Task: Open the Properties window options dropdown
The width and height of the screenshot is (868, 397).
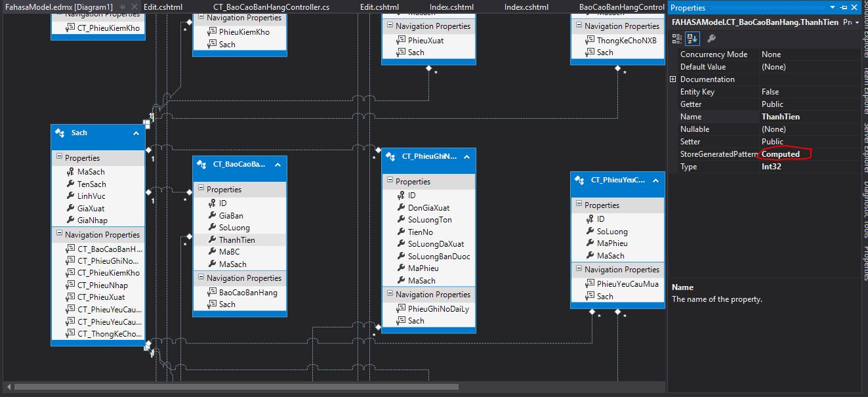Action: pos(833,7)
